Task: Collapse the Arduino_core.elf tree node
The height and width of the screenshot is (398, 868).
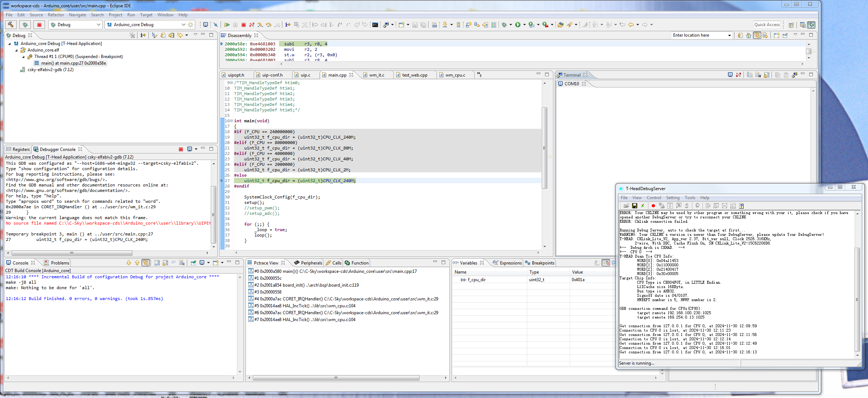Action: tap(16, 50)
